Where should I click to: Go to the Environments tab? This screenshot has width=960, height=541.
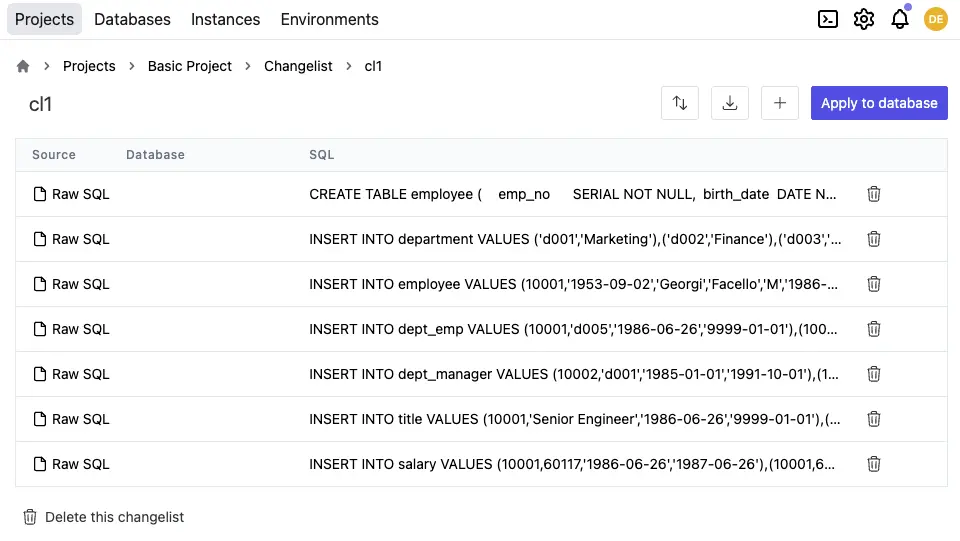tap(329, 19)
